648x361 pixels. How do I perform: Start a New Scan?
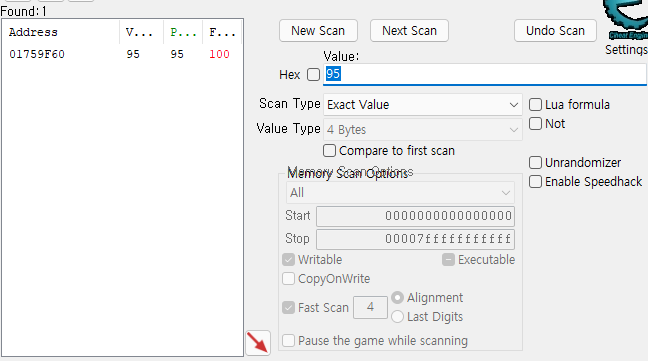coord(318,31)
